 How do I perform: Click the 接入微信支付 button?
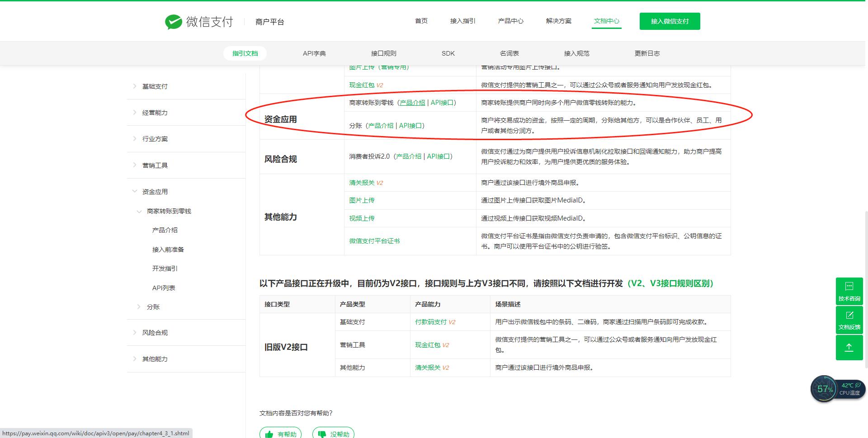tap(670, 21)
